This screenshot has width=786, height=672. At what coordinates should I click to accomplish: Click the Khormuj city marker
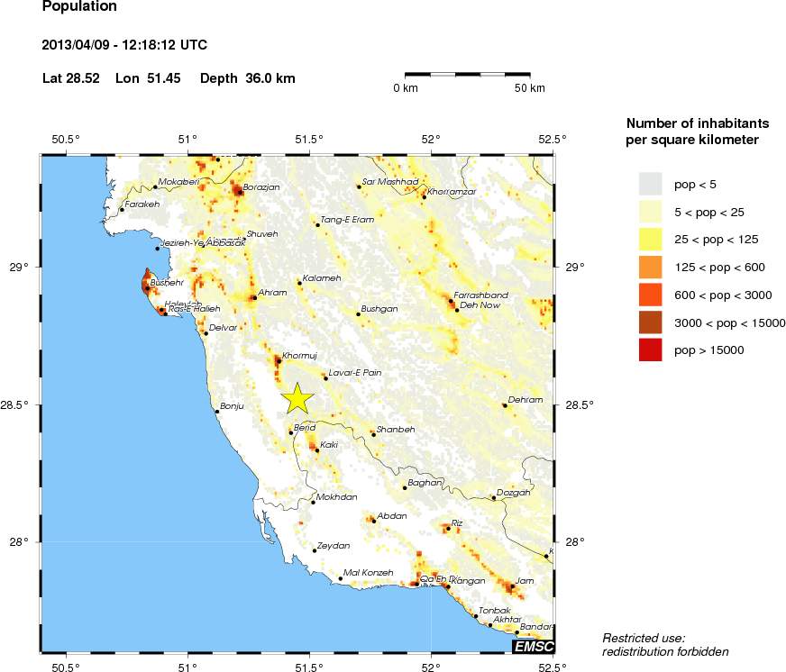tap(278, 360)
